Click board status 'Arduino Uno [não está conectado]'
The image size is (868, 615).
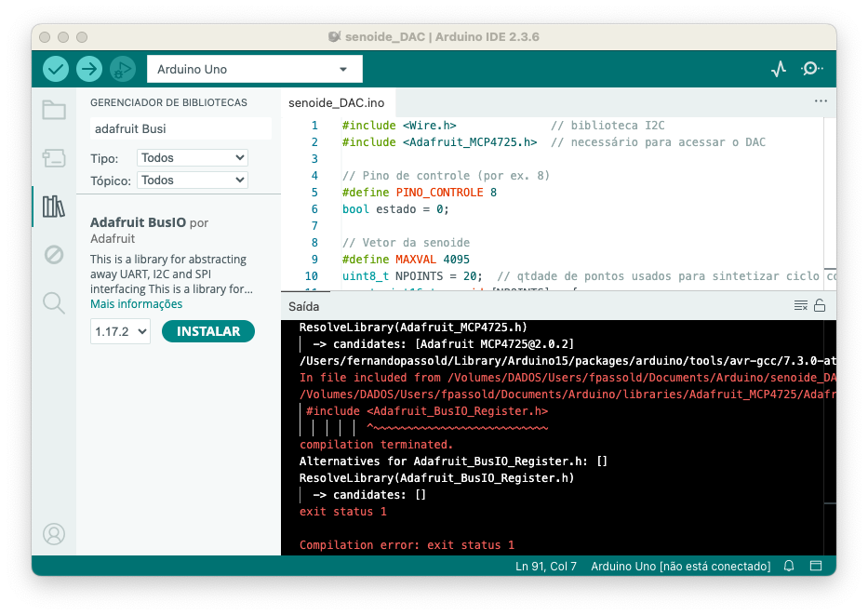(x=680, y=567)
